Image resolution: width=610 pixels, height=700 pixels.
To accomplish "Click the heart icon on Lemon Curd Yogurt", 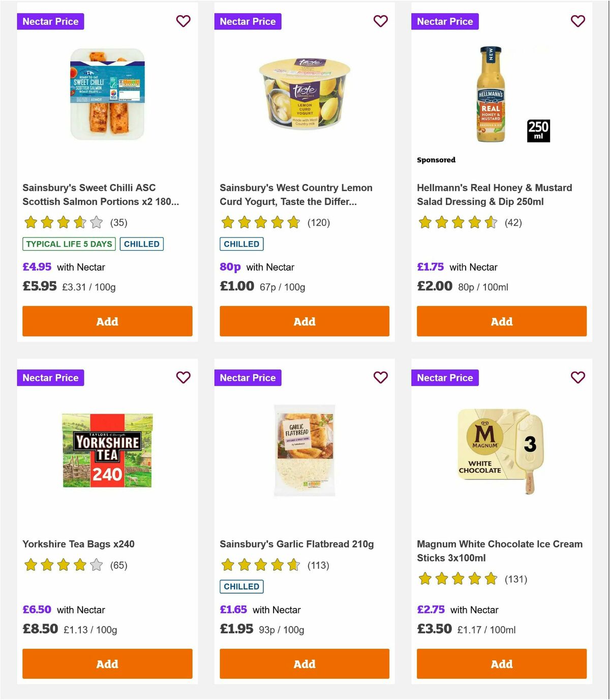I will [x=380, y=21].
